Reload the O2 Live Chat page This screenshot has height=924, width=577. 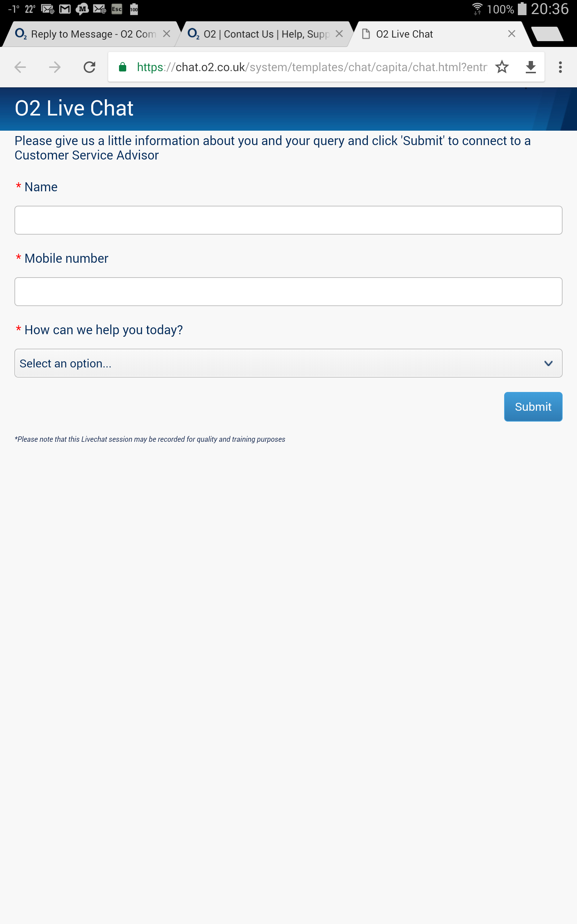click(89, 67)
